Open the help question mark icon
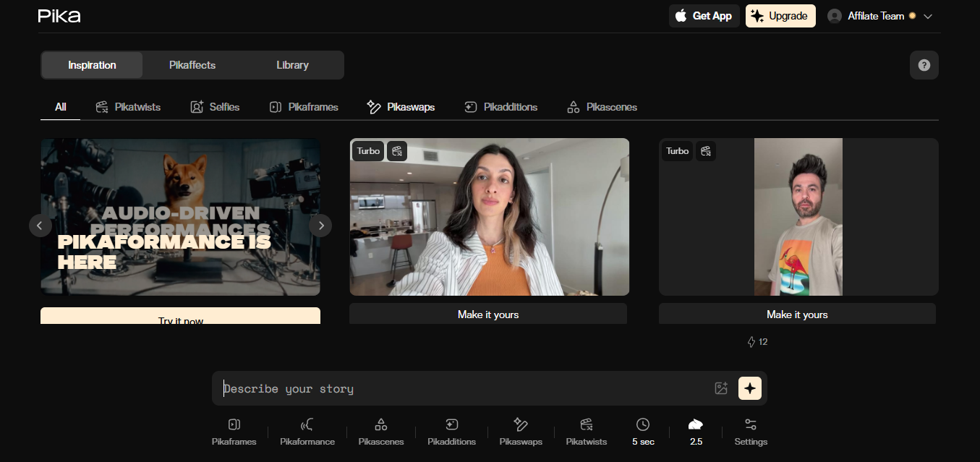This screenshot has height=462, width=980. pos(924,65)
